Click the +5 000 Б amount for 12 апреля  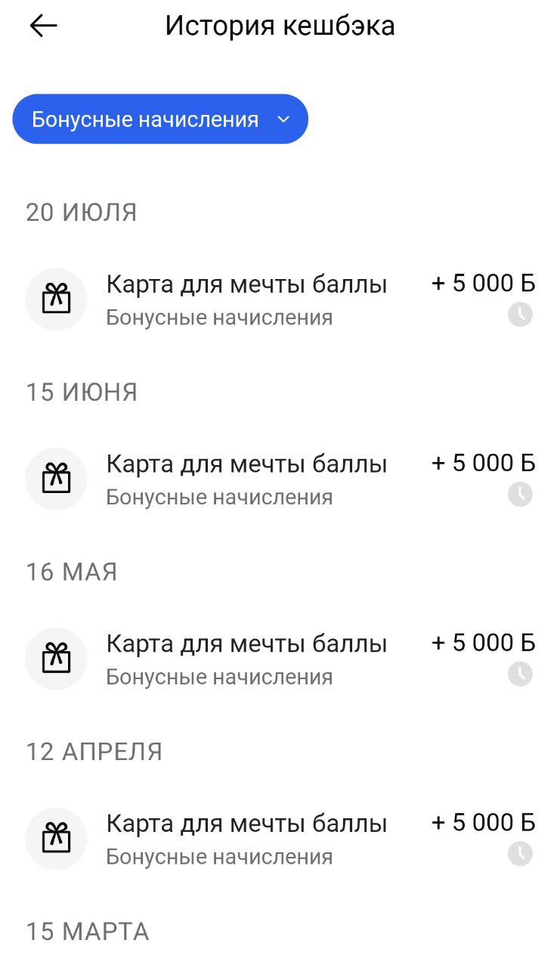[x=483, y=822]
